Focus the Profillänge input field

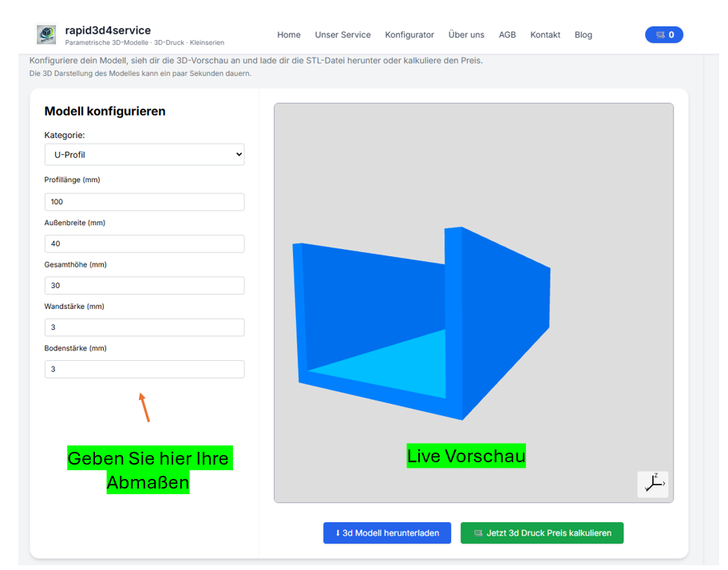click(x=144, y=202)
